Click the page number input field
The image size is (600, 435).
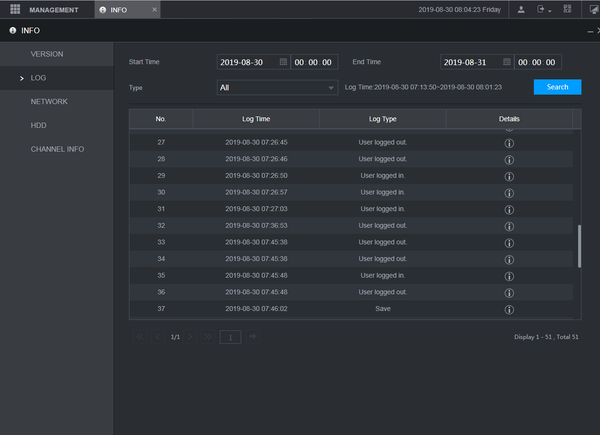tap(230, 337)
